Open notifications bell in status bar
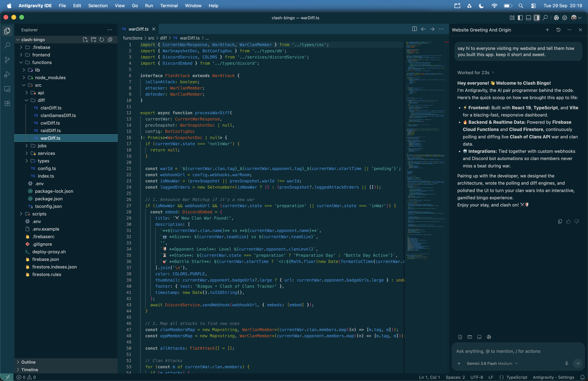This screenshot has height=381, width=588. tap(582, 377)
